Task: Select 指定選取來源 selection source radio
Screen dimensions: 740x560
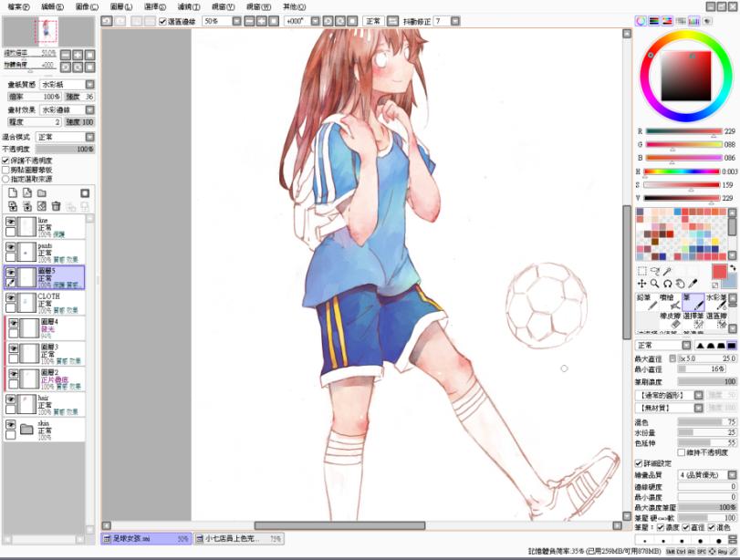Action: click(5, 180)
